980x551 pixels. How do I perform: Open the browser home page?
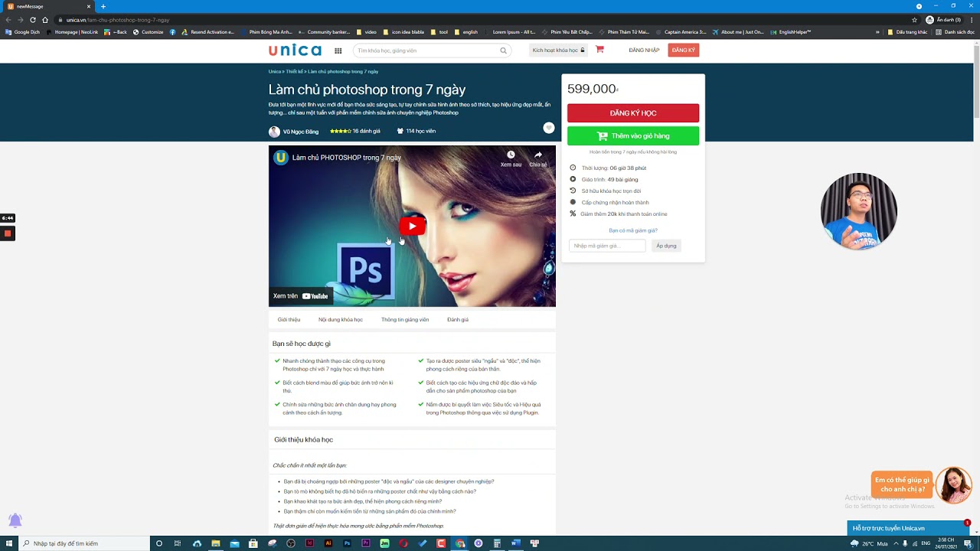[45, 20]
